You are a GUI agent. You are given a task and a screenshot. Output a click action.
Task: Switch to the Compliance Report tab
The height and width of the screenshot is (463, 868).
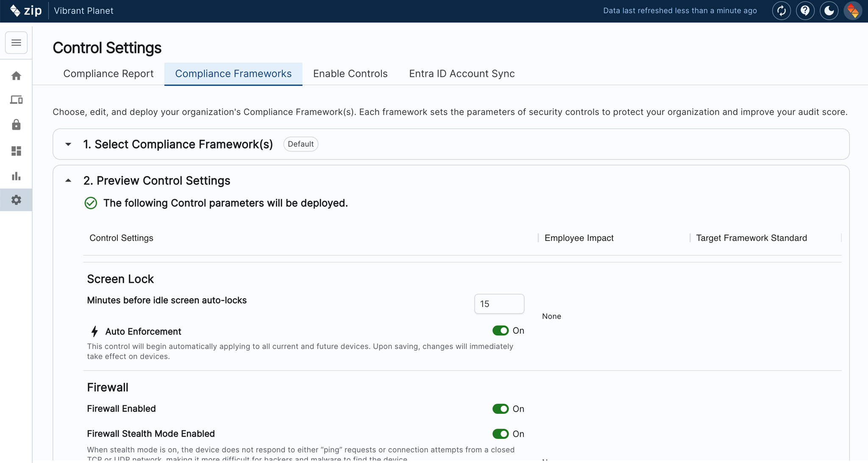click(108, 74)
